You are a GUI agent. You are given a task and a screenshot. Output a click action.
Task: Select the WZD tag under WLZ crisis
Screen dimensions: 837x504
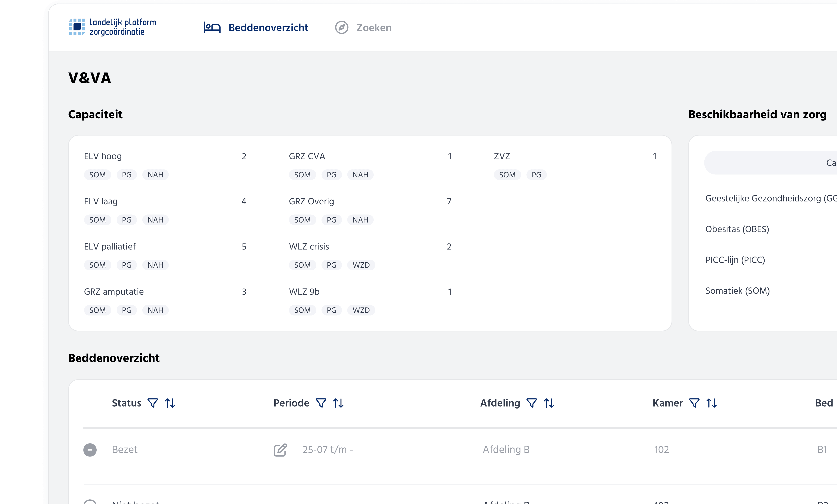[361, 265]
